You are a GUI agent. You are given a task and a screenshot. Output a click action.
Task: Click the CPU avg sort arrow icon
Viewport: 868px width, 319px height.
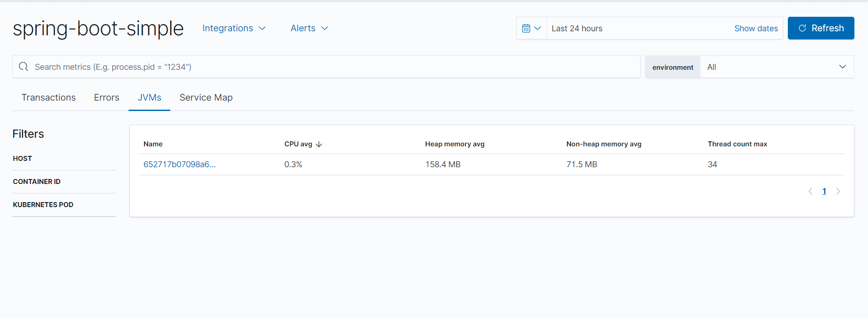tap(319, 144)
